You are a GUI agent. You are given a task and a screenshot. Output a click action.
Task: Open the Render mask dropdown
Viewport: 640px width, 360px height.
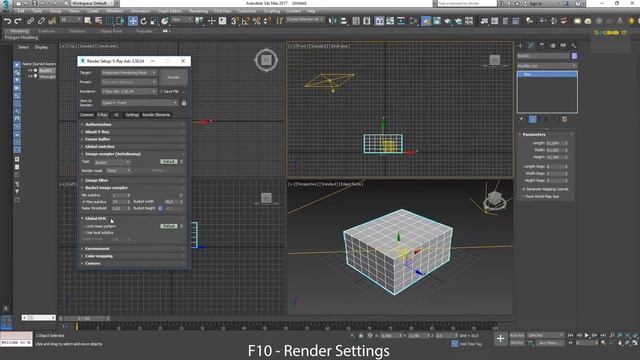(x=118, y=171)
